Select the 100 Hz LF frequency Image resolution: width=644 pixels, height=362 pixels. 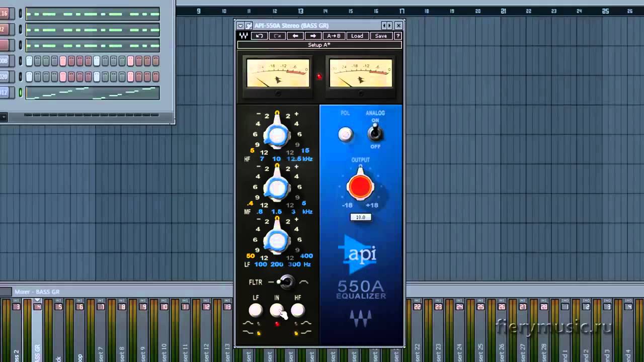[261, 264]
